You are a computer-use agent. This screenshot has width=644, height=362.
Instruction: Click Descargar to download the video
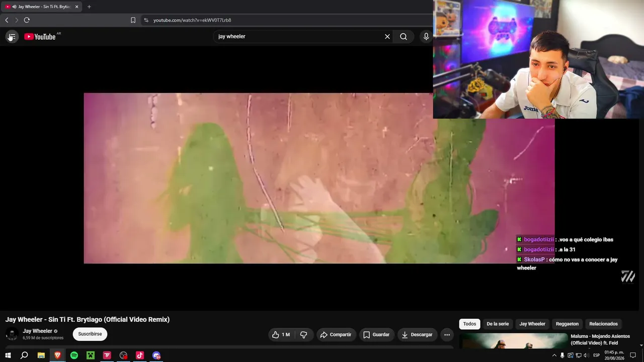[x=418, y=335]
